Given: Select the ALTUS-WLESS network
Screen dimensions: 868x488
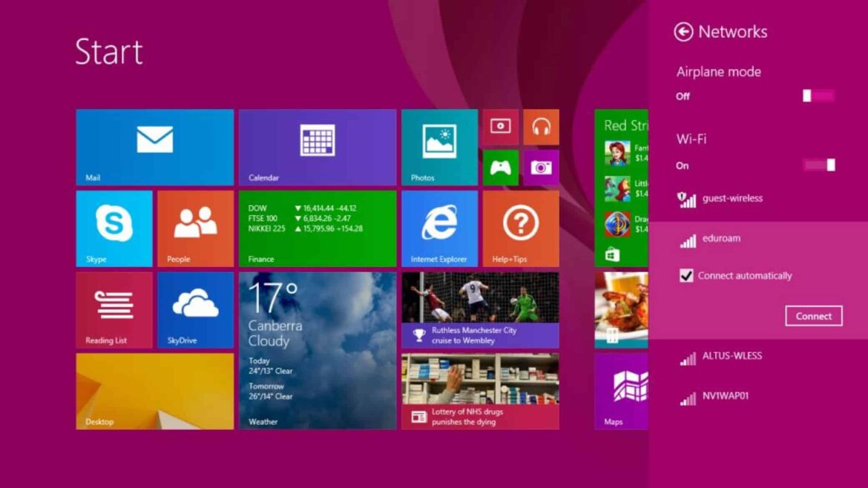Looking at the screenshot, I should (731, 357).
